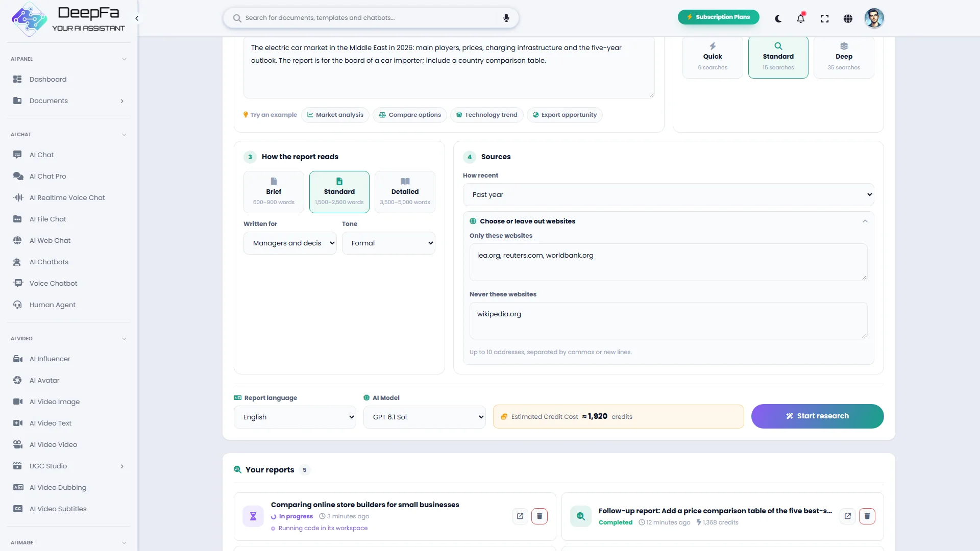
Task: Use the Export opportunity example
Action: 565,115
